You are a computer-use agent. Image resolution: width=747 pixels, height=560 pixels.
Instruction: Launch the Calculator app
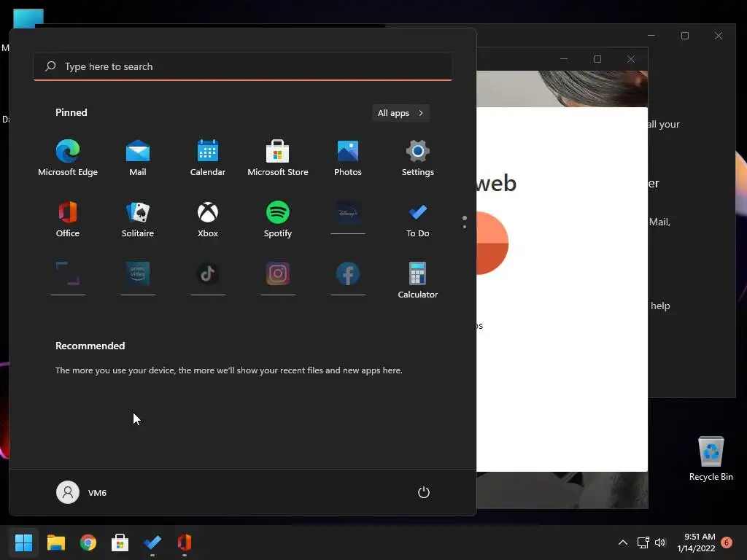(418, 280)
